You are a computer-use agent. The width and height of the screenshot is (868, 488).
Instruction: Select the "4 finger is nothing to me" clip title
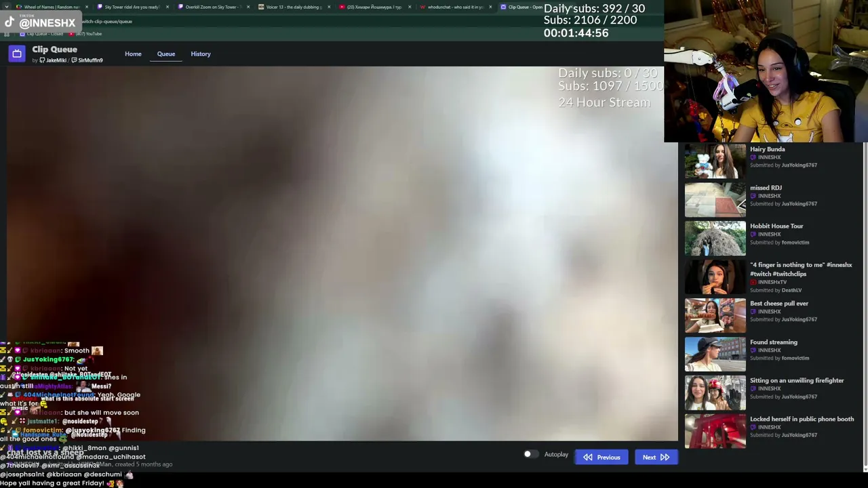801,269
